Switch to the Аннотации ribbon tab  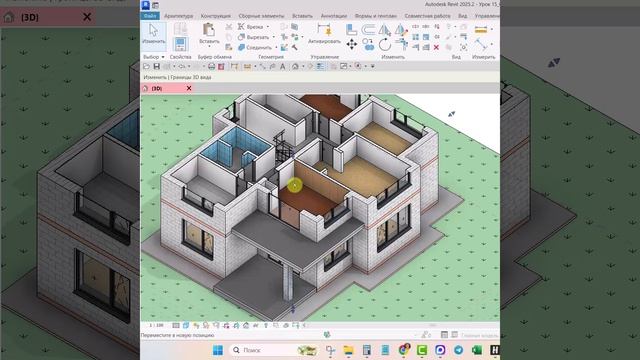(x=333, y=16)
